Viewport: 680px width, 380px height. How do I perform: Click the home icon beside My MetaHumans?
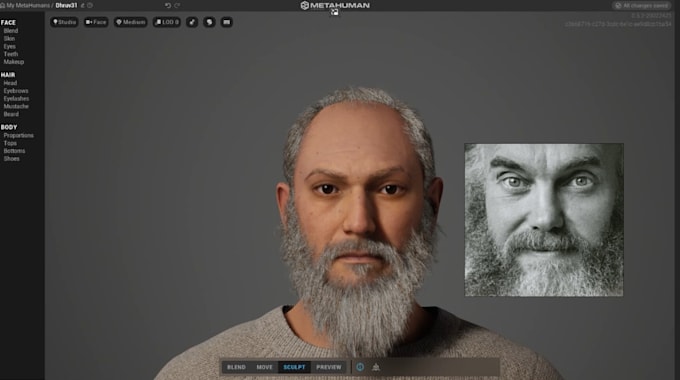[2, 6]
